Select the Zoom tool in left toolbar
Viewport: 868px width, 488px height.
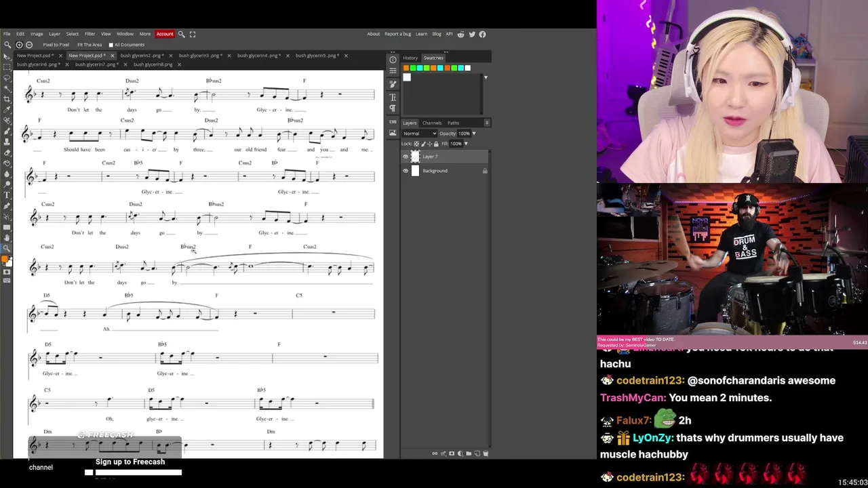(x=7, y=248)
